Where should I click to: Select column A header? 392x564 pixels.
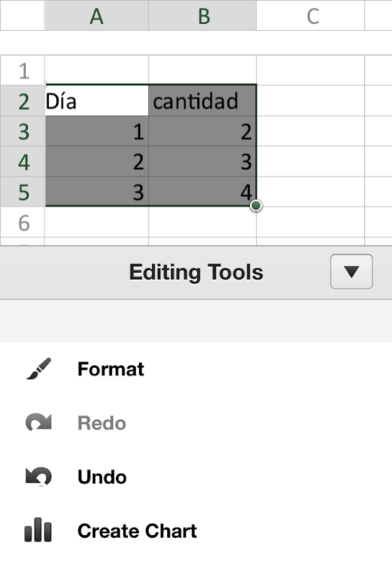click(x=96, y=16)
